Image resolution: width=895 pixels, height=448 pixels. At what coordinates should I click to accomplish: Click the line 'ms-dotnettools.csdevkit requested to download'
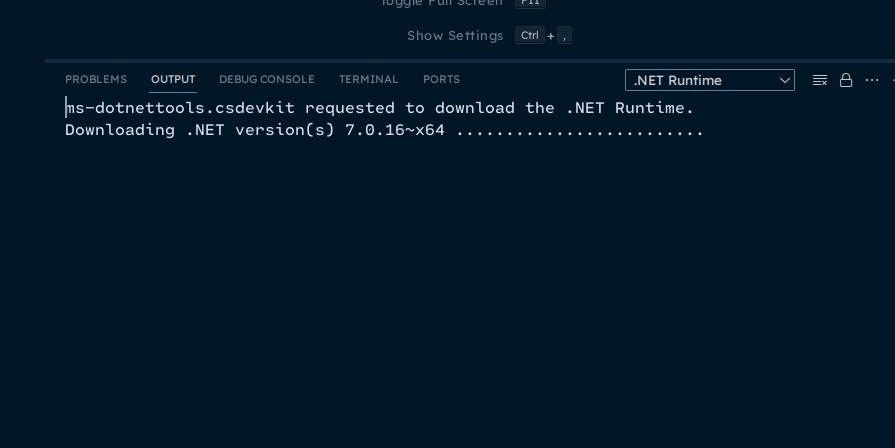coord(380,108)
